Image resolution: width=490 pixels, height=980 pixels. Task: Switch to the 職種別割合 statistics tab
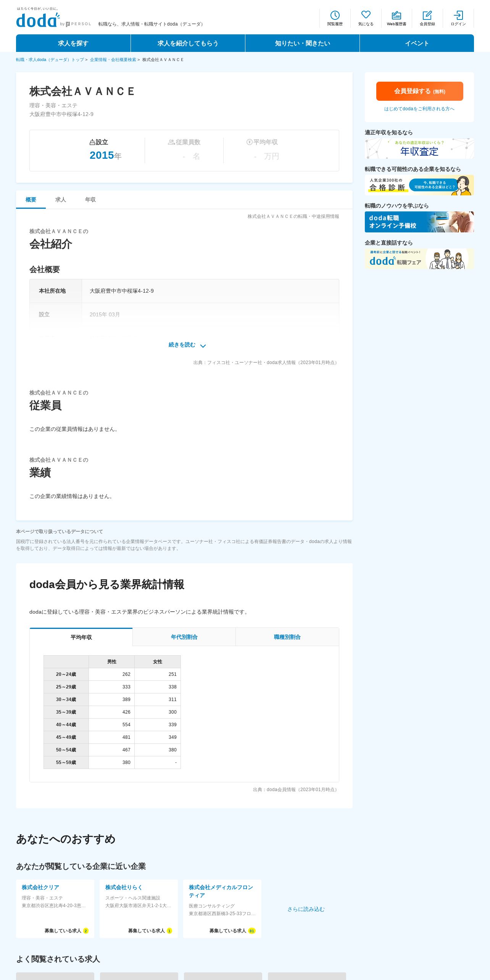[287, 637]
